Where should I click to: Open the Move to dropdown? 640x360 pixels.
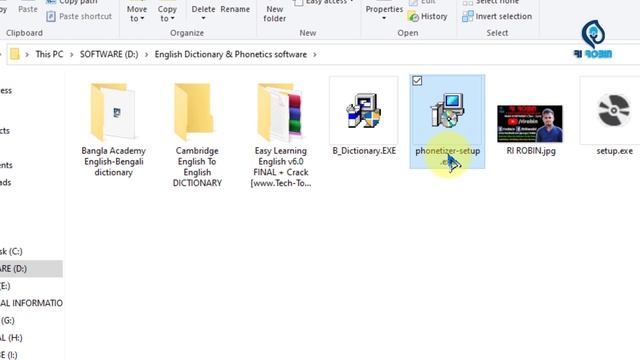pos(137,13)
